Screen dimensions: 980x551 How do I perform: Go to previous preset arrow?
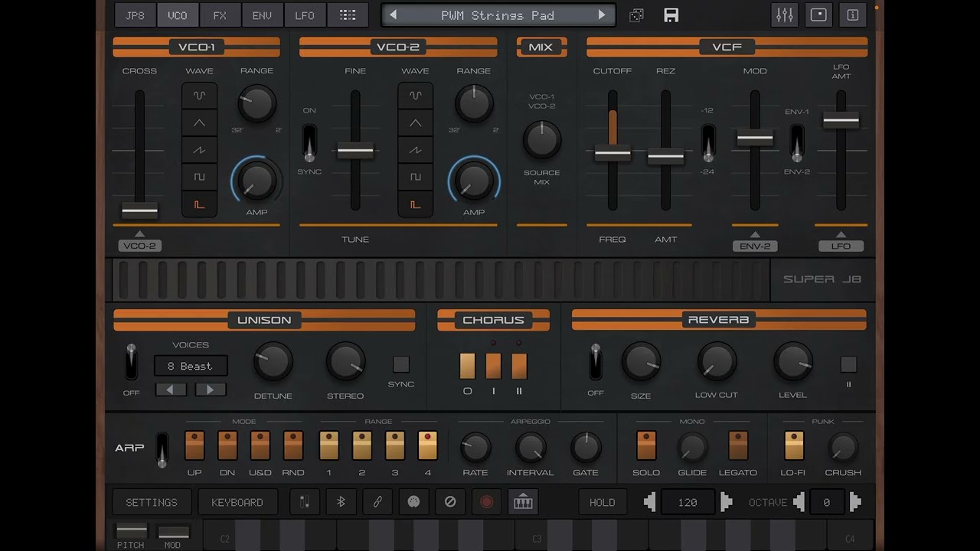[393, 15]
